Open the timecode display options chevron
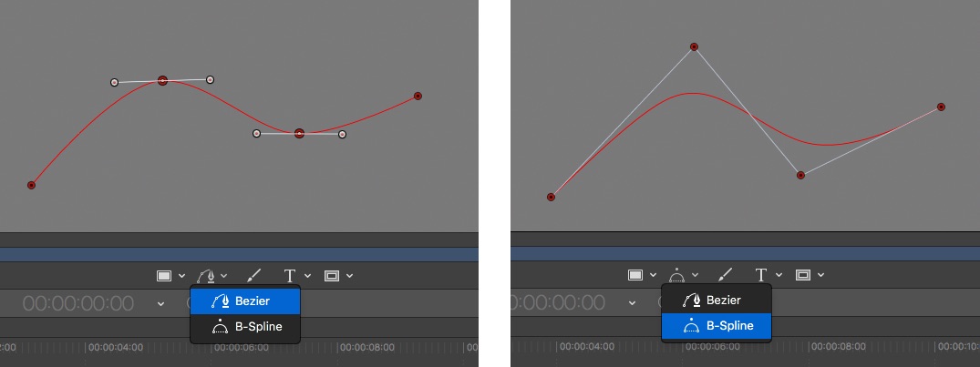980x367 pixels. (160, 303)
